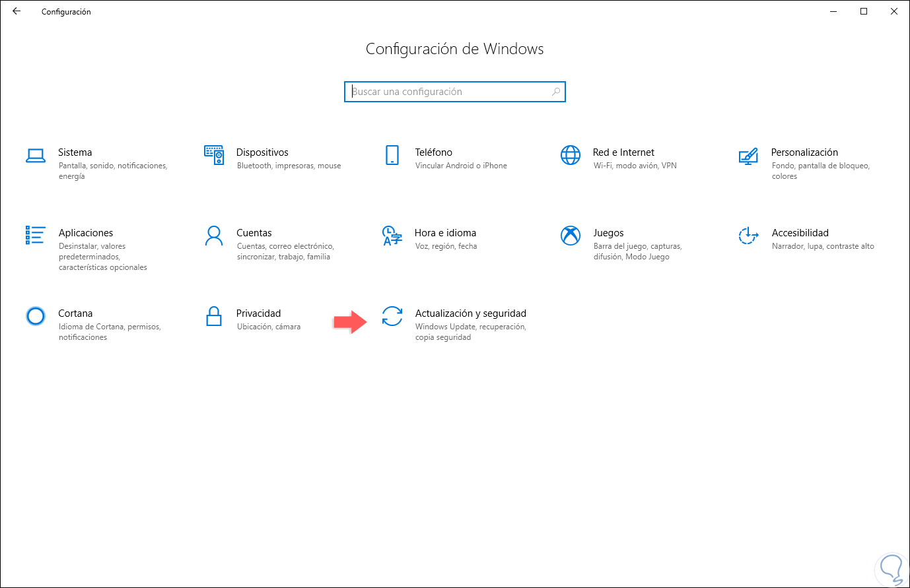This screenshot has width=910, height=588.
Task: Open the Dispositivos keyboard and speaker icon
Action: pyautogui.click(x=214, y=155)
